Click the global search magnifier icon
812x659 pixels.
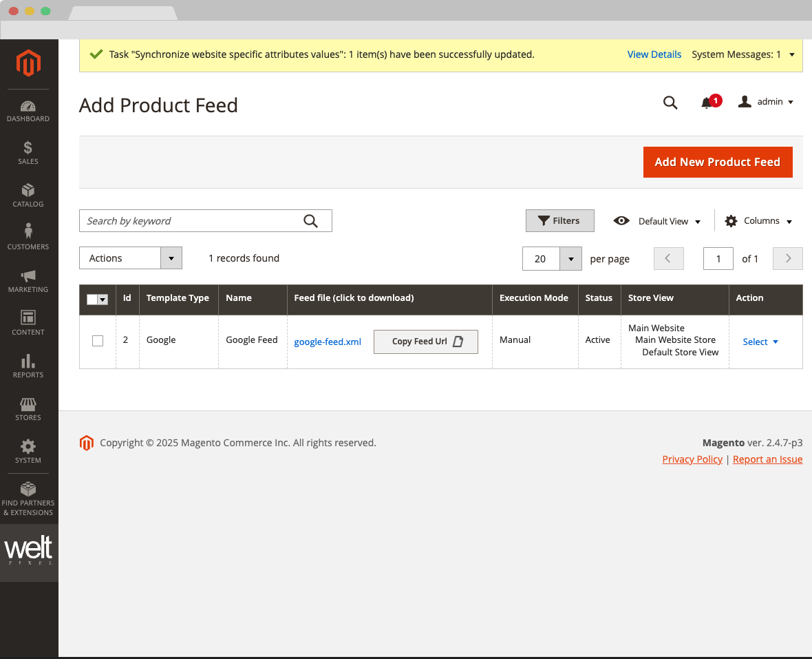click(670, 102)
